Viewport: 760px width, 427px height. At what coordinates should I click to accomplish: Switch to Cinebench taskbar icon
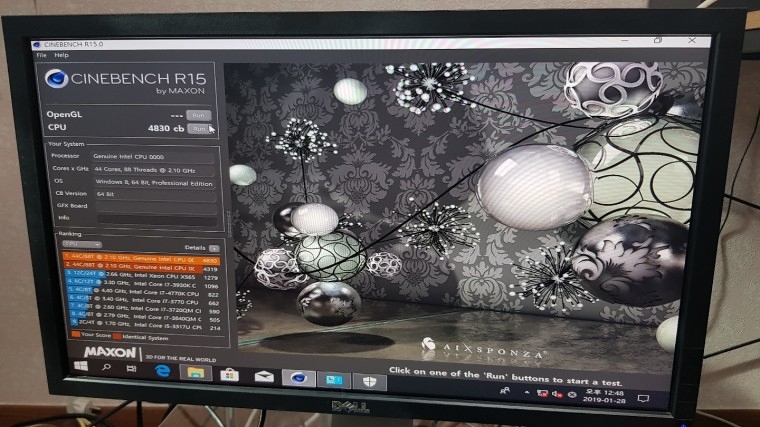(299, 379)
